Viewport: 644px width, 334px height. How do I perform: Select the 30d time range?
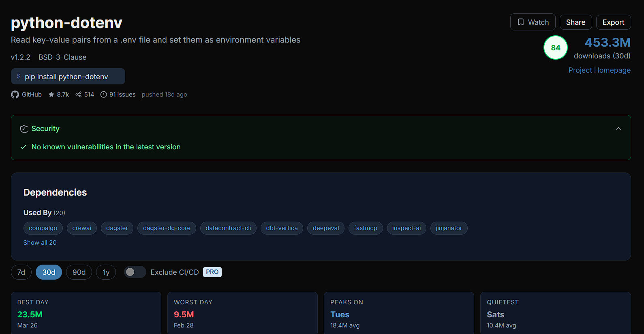click(x=49, y=272)
